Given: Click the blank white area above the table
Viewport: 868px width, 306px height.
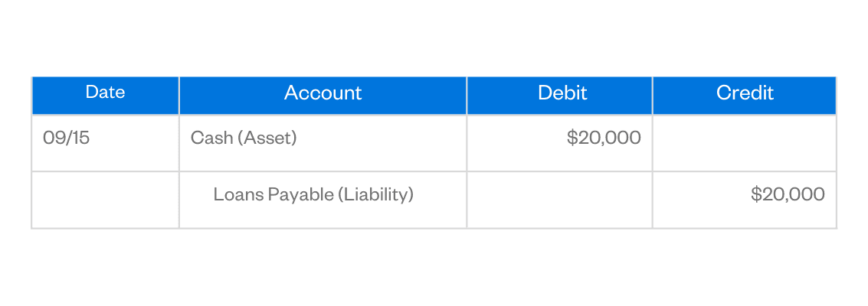Looking at the screenshot, I should (434, 37).
